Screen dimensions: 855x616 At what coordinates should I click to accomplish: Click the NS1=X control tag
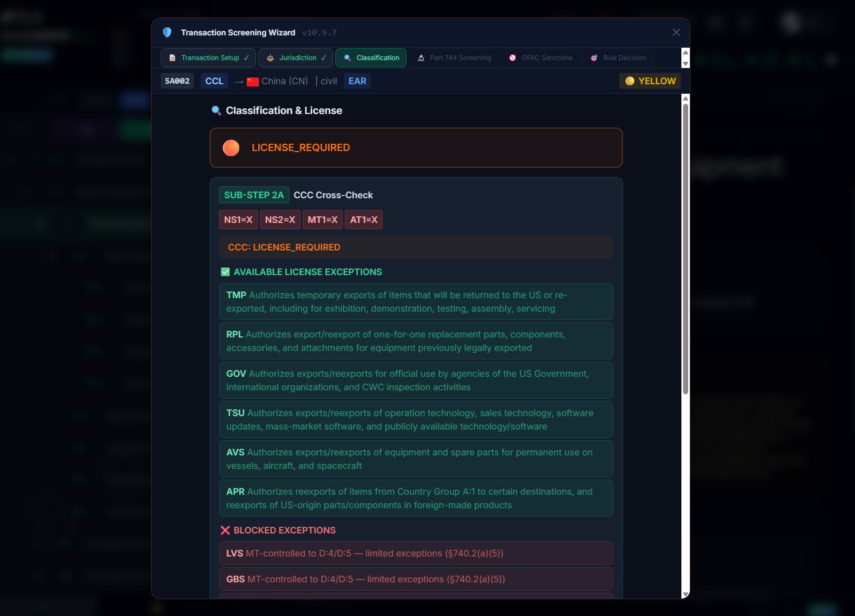point(238,220)
